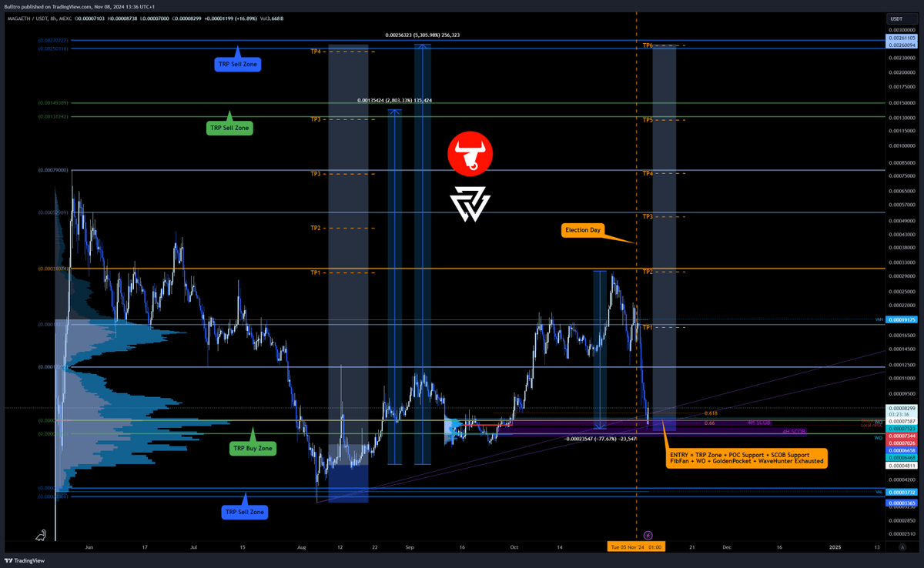Click blue price label 0.00003365

pos(901,503)
